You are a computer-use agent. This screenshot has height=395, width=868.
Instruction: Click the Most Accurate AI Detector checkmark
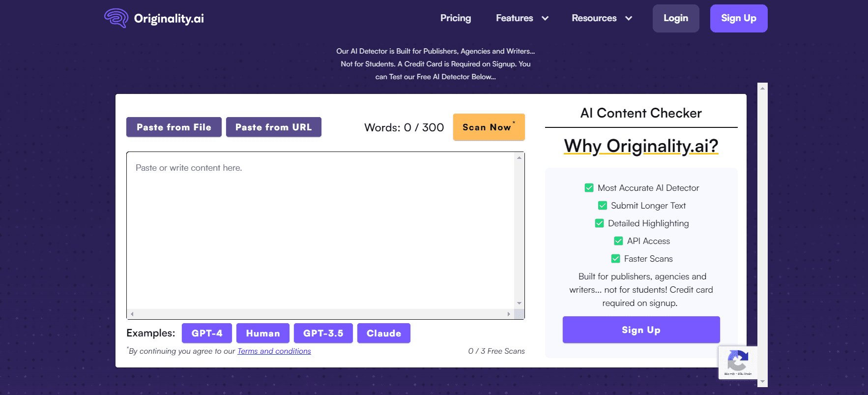[x=589, y=188]
